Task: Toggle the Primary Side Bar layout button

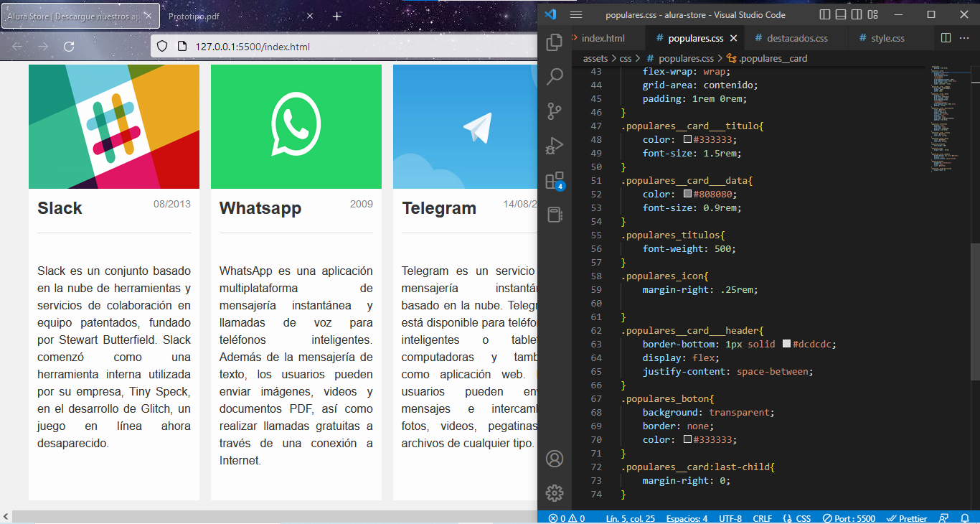Action: 824,14
